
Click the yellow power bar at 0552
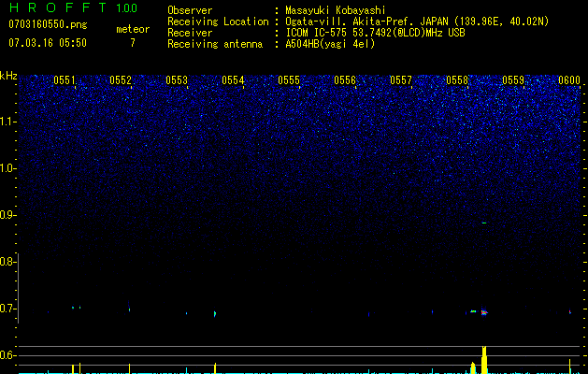(x=129, y=368)
